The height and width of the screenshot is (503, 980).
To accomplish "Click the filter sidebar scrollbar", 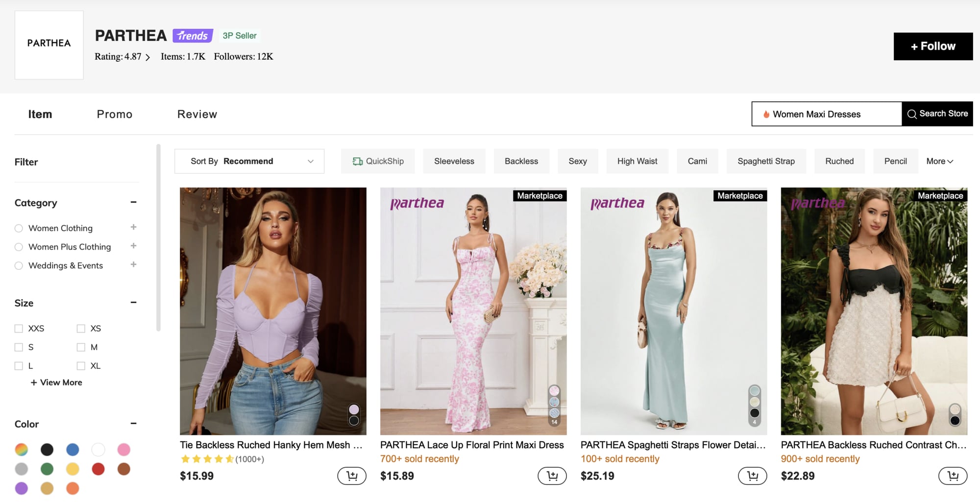I will [158, 238].
